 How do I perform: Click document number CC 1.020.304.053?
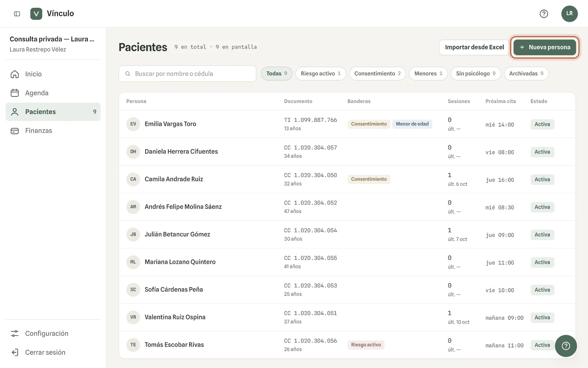pos(311,286)
